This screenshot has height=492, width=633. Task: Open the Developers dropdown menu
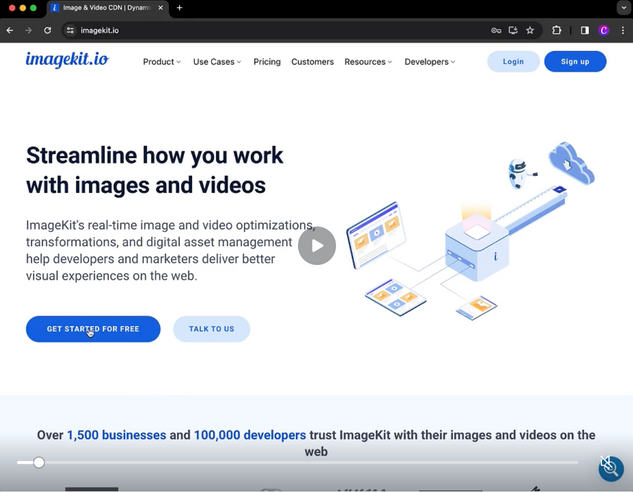[429, 62]
